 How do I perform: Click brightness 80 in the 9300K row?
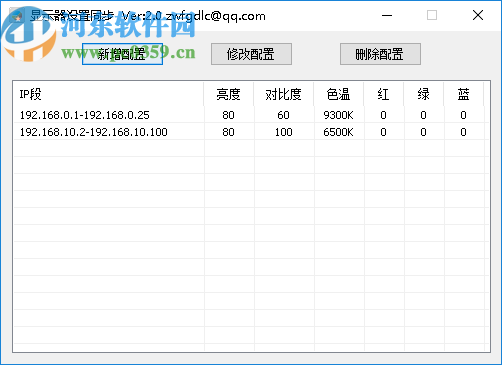pyautogui.click(x=229, y=115)
